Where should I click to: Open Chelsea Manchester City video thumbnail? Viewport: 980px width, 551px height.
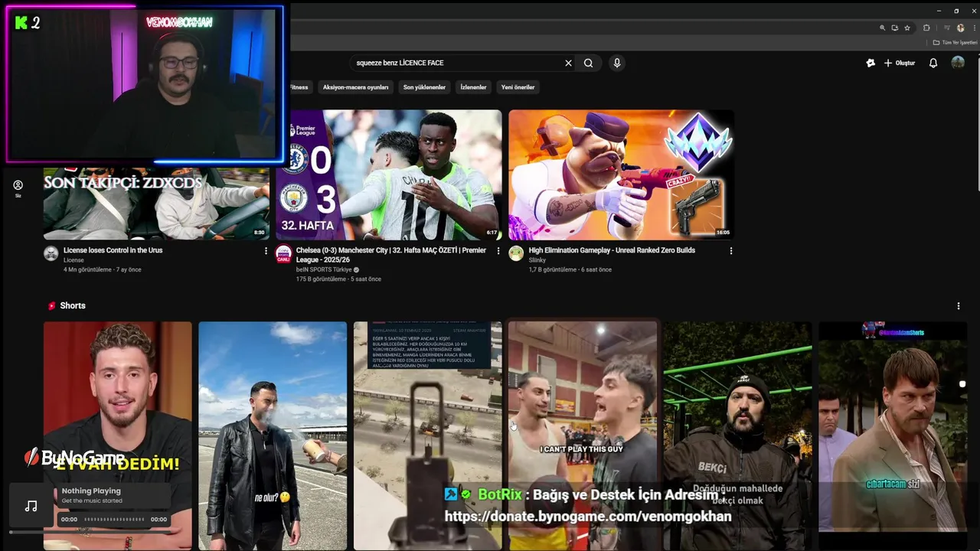pyautogui.click(x=389, y=174)
